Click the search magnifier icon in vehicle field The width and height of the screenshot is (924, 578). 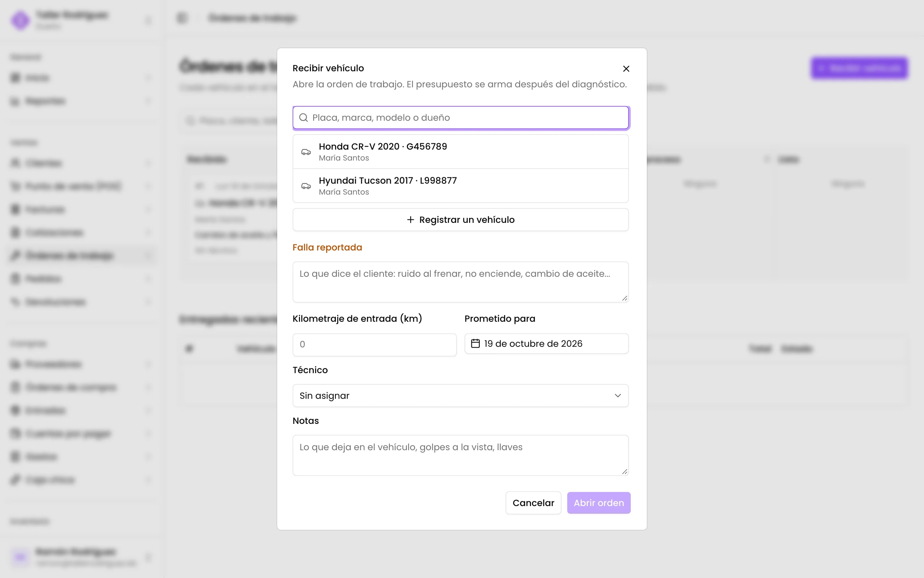click(x=304, y=117)
